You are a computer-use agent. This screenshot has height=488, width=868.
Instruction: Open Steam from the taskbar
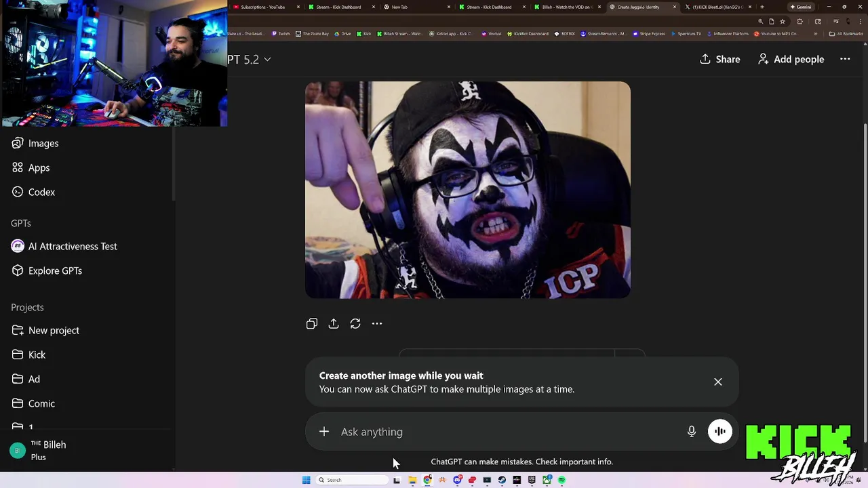pyautogui.click(x=502, y=480)
